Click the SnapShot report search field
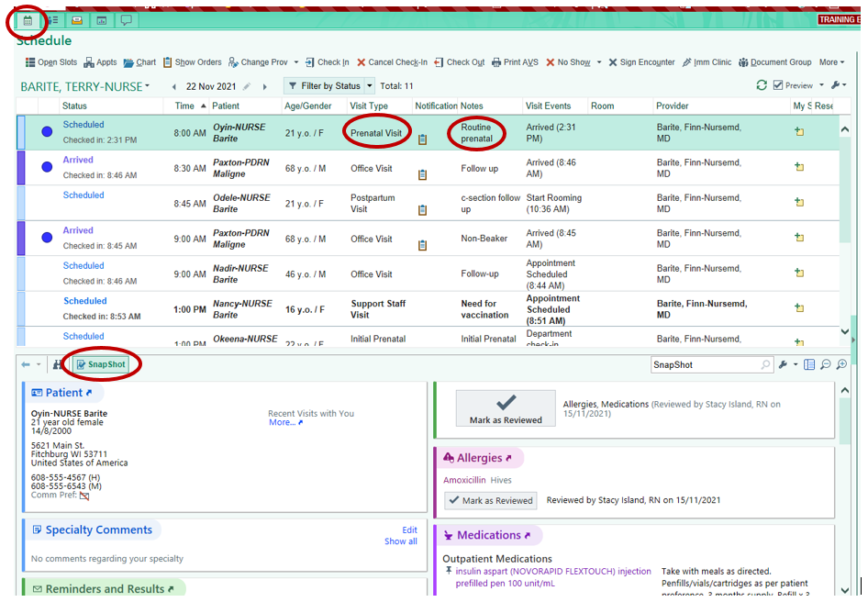868x602 pixels. coord(712,364)
